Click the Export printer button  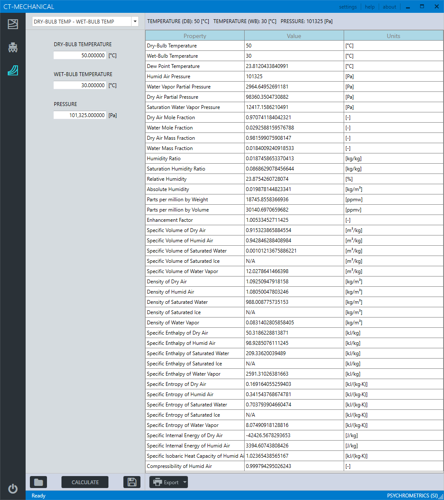click(x=166, y=482)
